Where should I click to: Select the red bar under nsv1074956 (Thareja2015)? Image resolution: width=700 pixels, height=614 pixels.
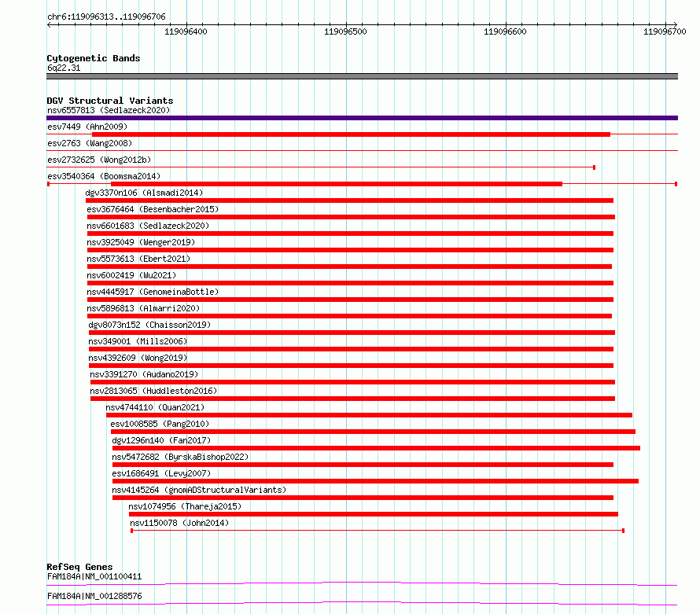[x=374, y=514]
